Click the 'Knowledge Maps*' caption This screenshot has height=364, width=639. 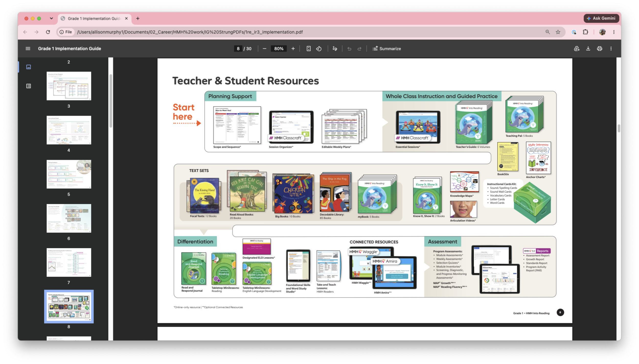(462, 196)
